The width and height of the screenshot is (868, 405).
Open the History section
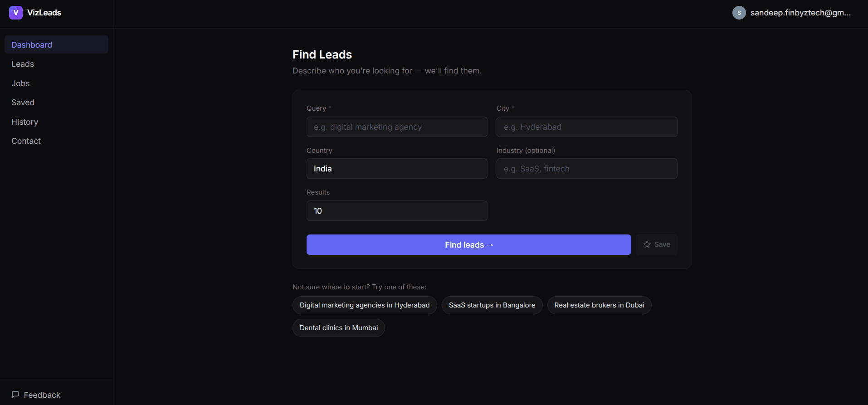click(x=56, y=122)
